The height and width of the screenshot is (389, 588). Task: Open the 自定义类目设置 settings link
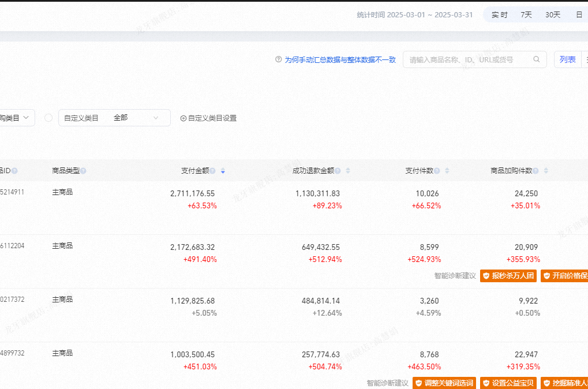(x=208, y=118)
